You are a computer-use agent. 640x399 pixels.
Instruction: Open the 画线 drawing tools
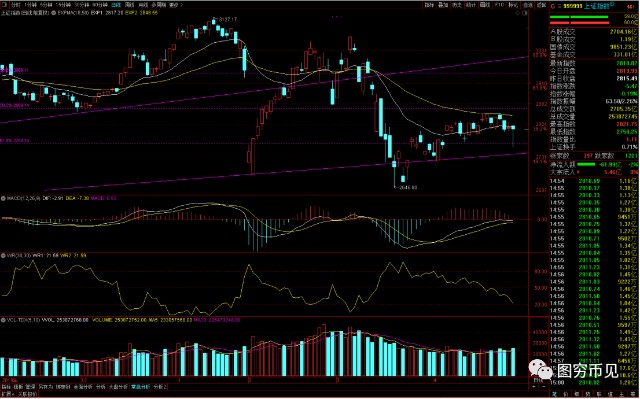pyautogui.click(x=485, y=5)
